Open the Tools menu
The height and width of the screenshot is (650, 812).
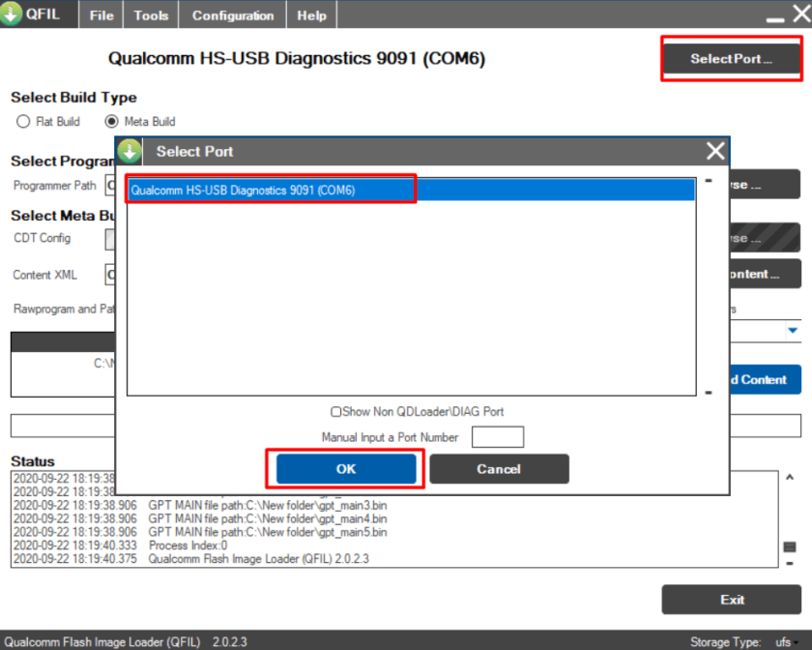[x=151, y=15]
